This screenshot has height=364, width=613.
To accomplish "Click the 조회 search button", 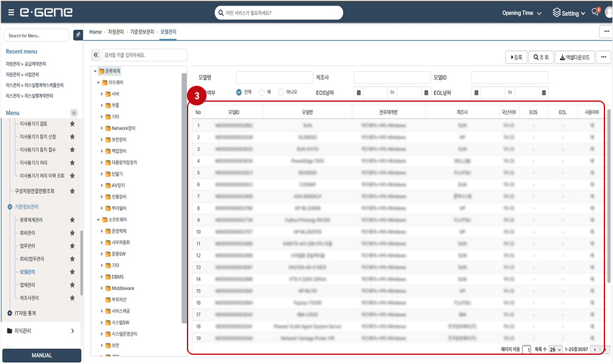I will point(539,57).
